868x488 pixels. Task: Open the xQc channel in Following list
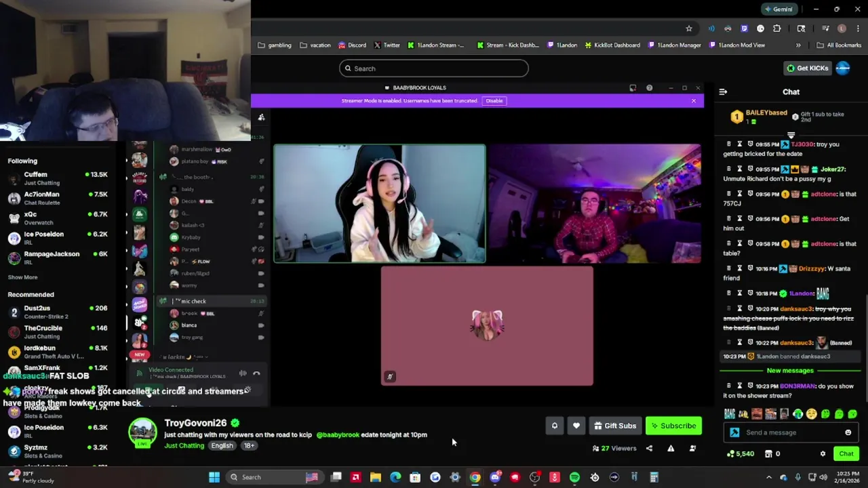[58, 218]
